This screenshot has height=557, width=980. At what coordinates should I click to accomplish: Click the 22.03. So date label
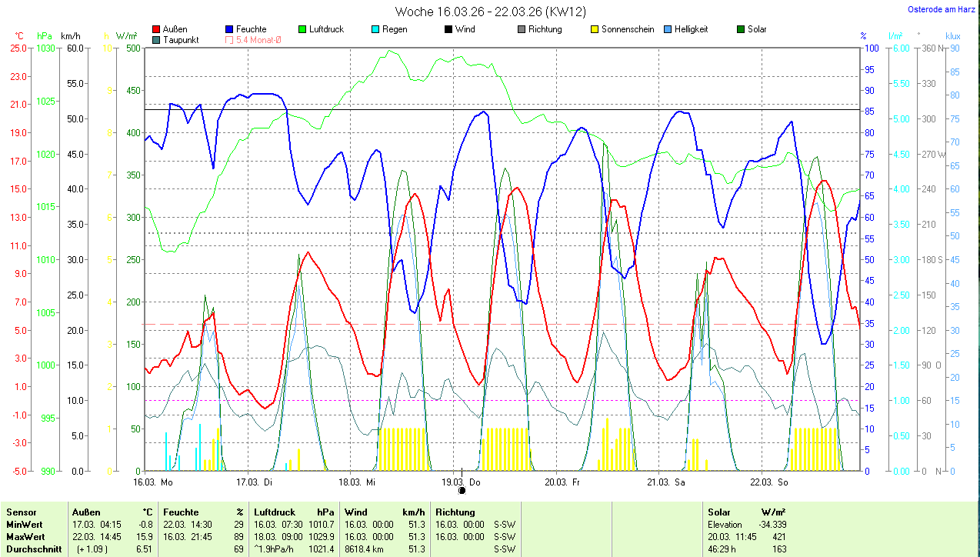771,482
